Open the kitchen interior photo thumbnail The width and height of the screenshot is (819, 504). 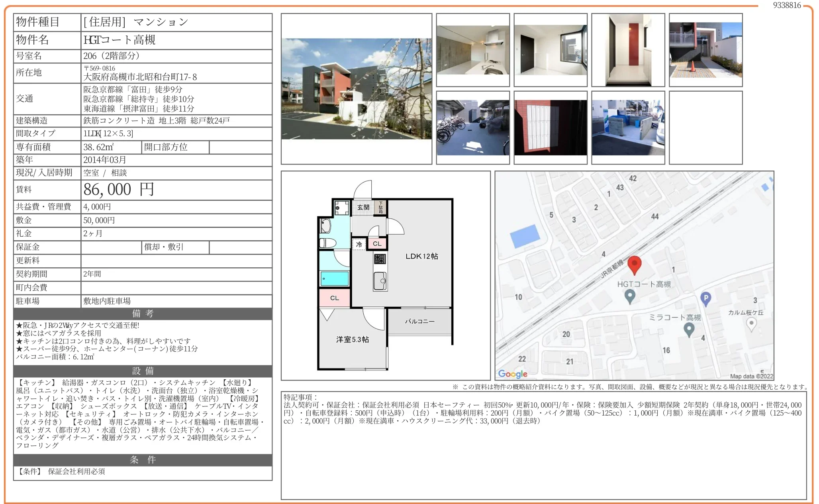click(473, 50)
